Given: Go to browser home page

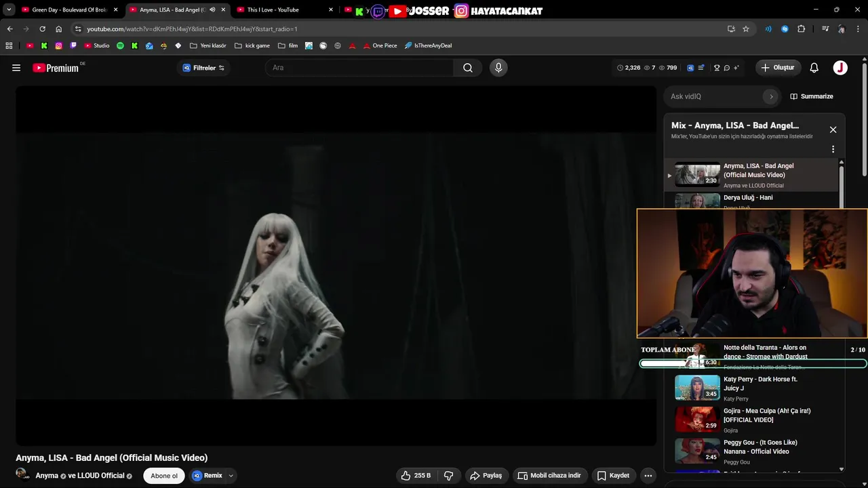Looking at the screenshot, I should tap(58, 29).
